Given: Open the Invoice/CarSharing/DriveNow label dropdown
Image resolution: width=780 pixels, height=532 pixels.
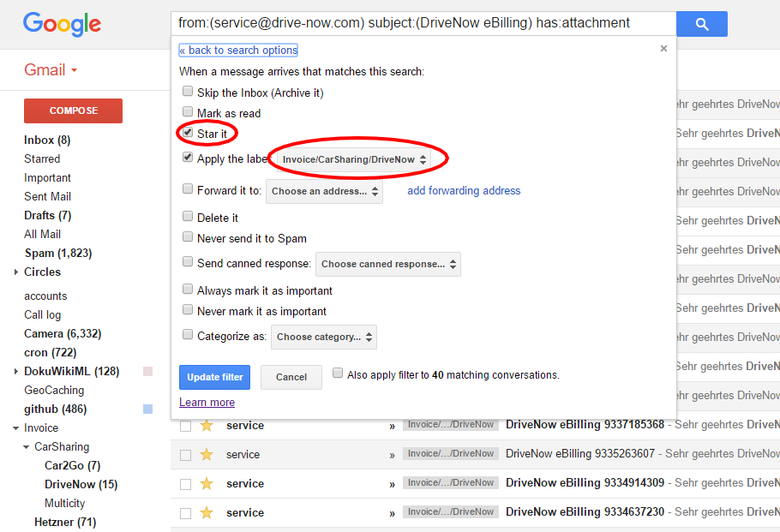Looking at the screenshot, I should (x=354, y=159).
